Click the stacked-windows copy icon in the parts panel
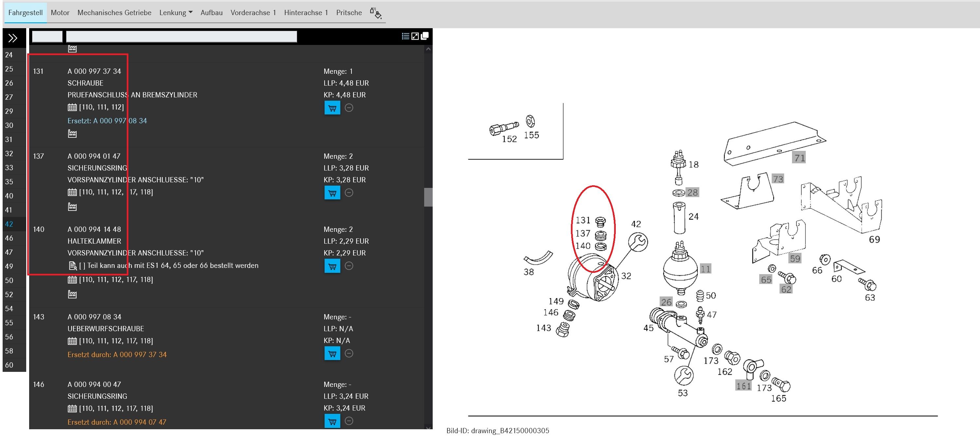The image size is (980, 444). pos(424,36)
